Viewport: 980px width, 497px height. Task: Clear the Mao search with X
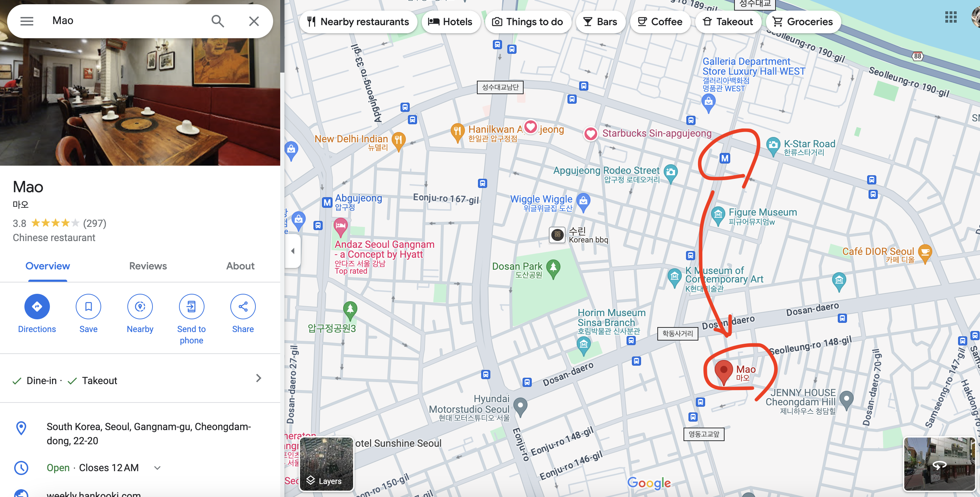click(x=254, y=21)
